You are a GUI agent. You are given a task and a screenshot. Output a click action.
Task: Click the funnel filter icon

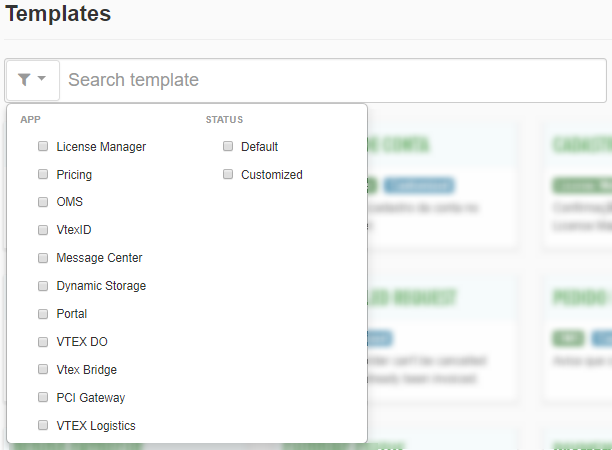click(x=24, y=79)
